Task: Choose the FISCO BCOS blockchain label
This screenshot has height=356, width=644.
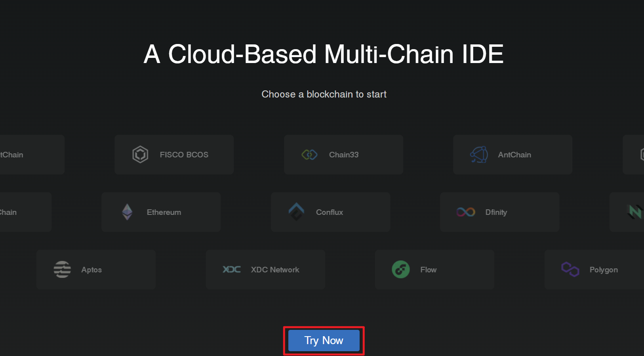Action: click(x=184, y=155)
